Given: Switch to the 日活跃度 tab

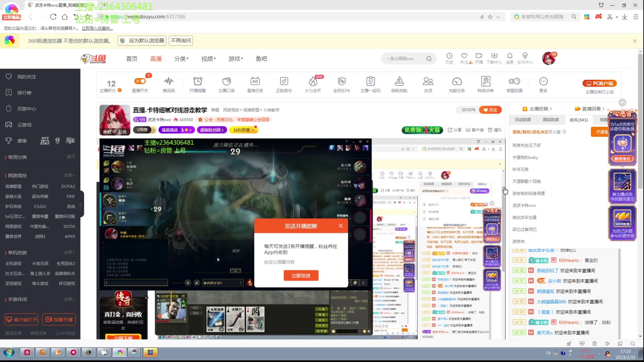Looking at the screenshot, I should point(523,120).
